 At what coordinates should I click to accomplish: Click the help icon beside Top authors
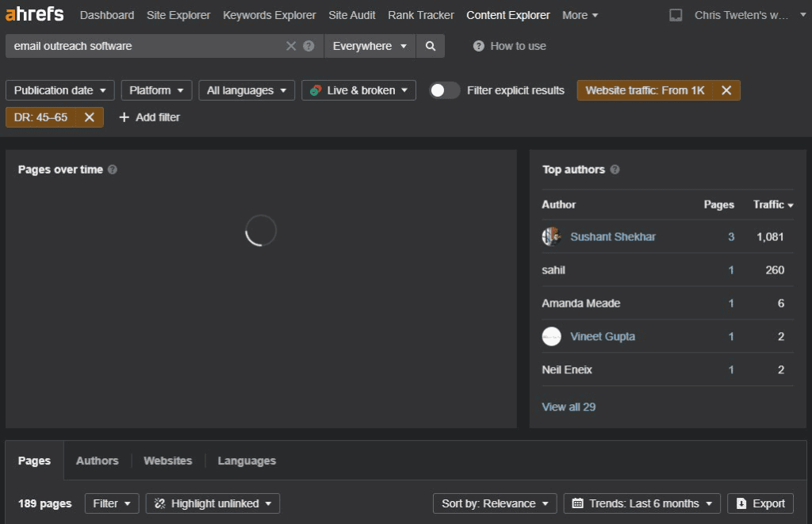click(615, 170)
